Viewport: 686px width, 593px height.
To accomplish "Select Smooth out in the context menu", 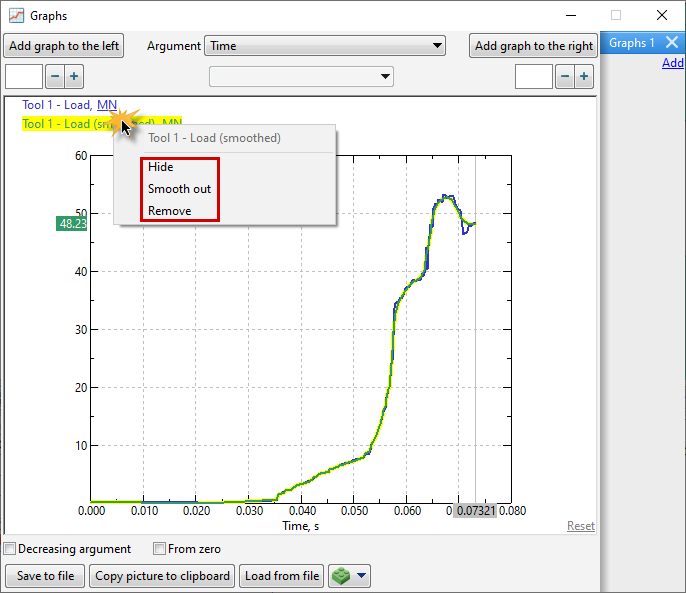I will point(179,189).
